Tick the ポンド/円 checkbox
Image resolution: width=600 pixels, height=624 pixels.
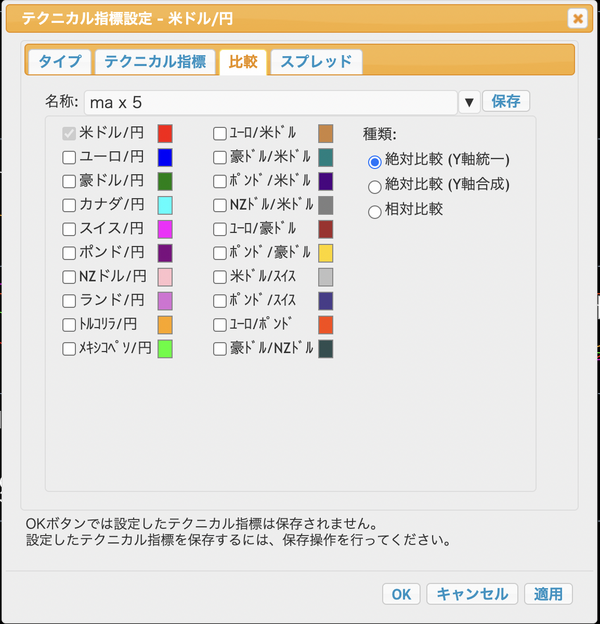69,253
